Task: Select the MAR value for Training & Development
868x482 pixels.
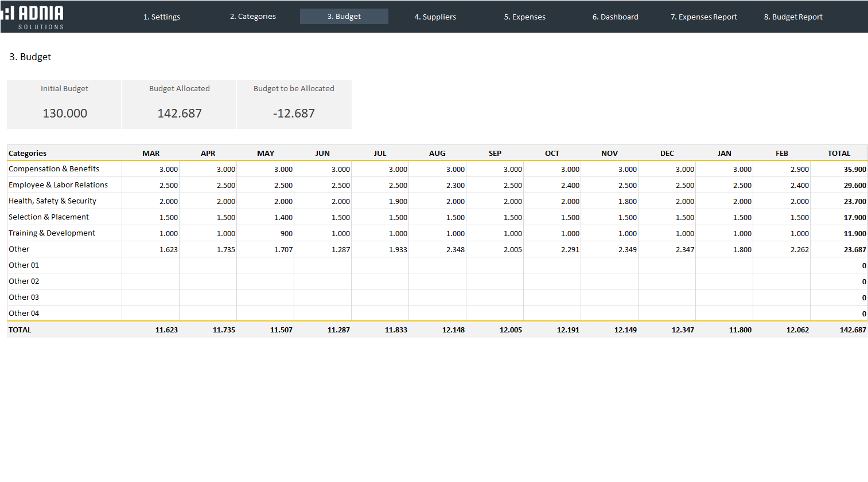Action: [x=150, y=233]
